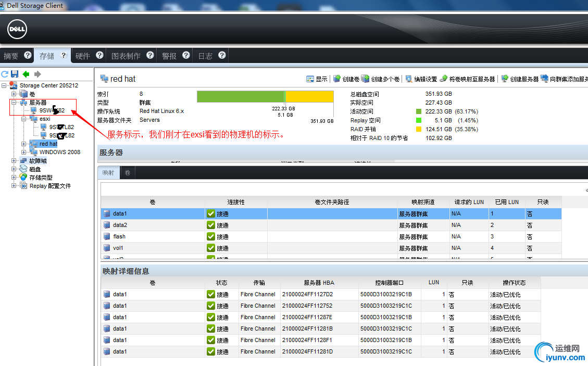Viewport: 588px width, 366px height.
Task: Switch to the 图表制作 tab
Action: [126, 56]
